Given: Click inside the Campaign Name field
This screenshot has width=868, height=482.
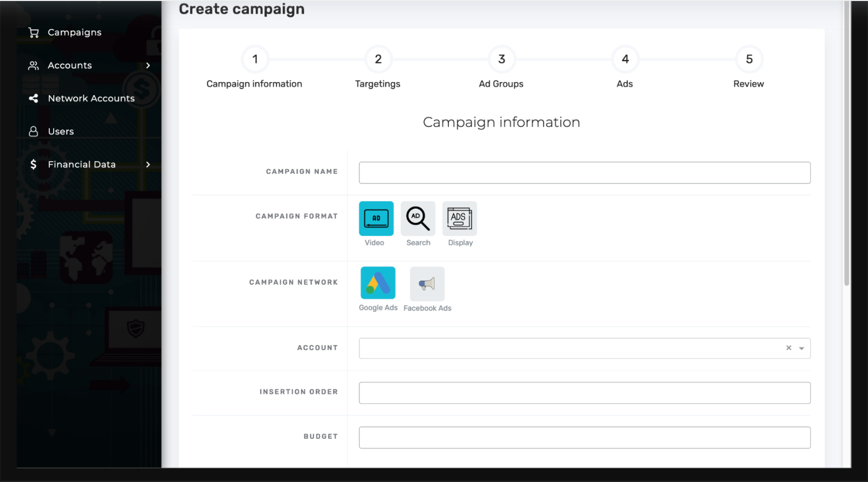Looking at the screenshot, I should 584,172.
